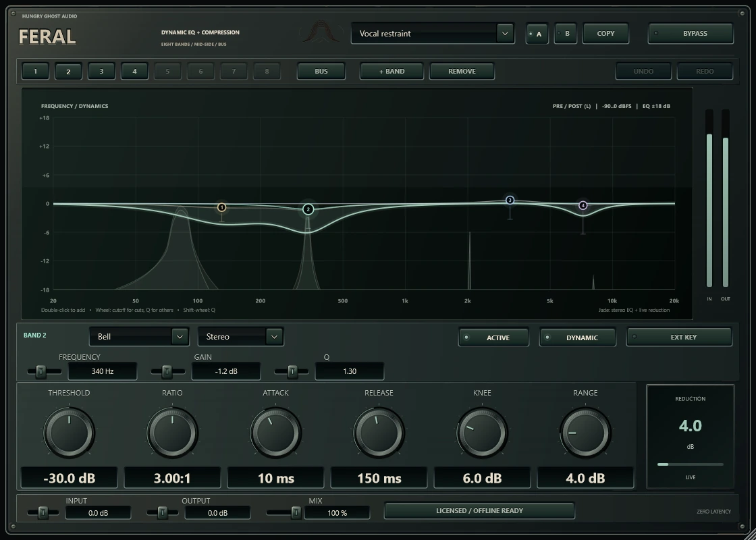Select band tab 1
Screen dimensions: 756x540
pyautogui.click(x=35, y=72)
